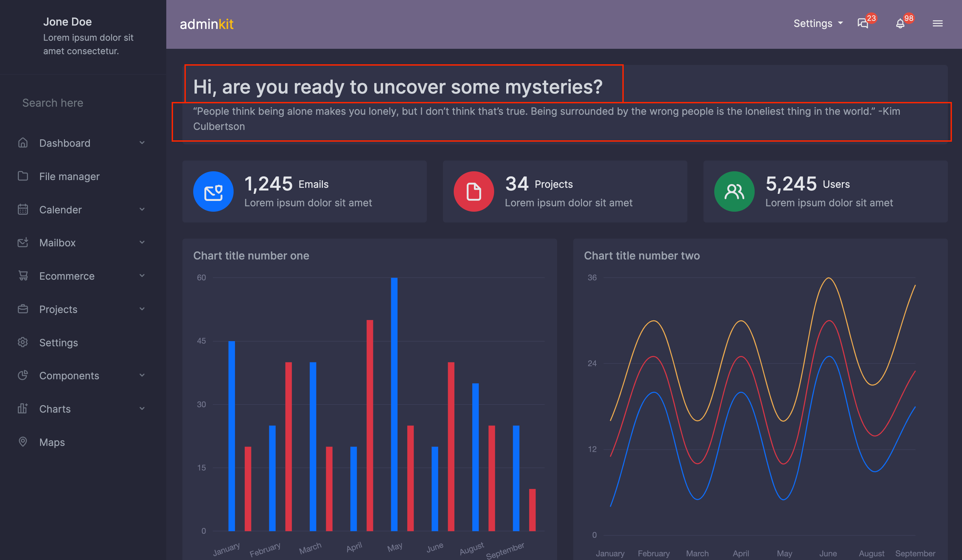Click the Maps pin icon

[23, 442]
